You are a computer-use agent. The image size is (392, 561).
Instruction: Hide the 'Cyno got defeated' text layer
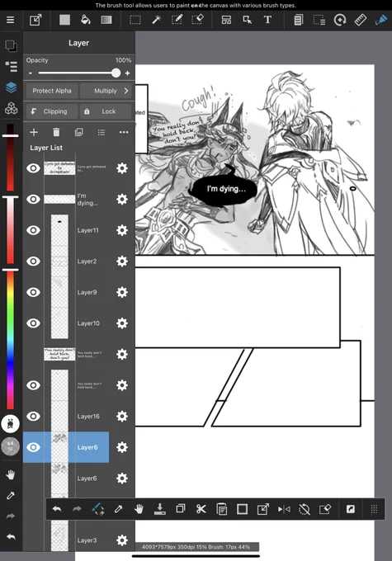point(33,168)
